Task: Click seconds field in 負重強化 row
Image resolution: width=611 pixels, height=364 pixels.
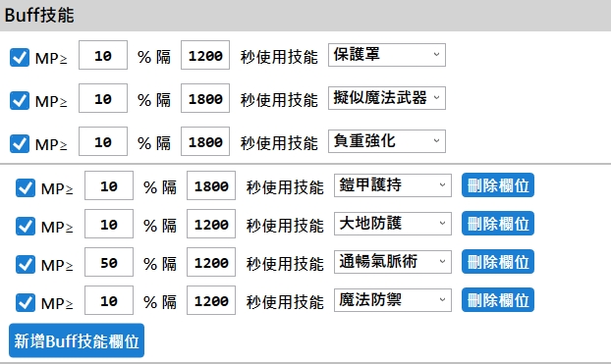Action: pyautogui.click(x=205, y=141)
